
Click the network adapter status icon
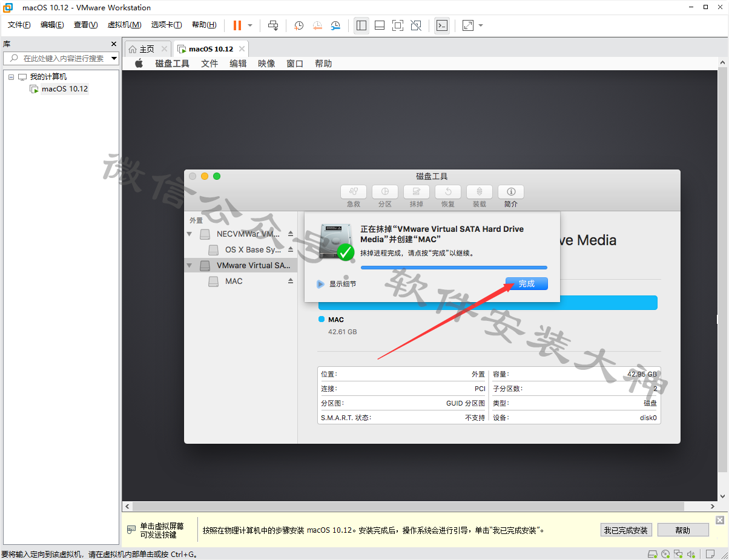(678, 554)
